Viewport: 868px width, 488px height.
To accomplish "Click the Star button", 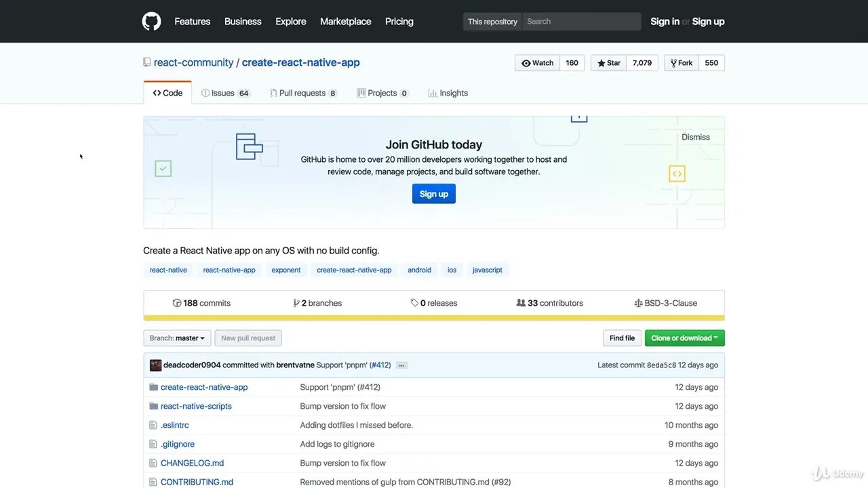I will 609,63.
